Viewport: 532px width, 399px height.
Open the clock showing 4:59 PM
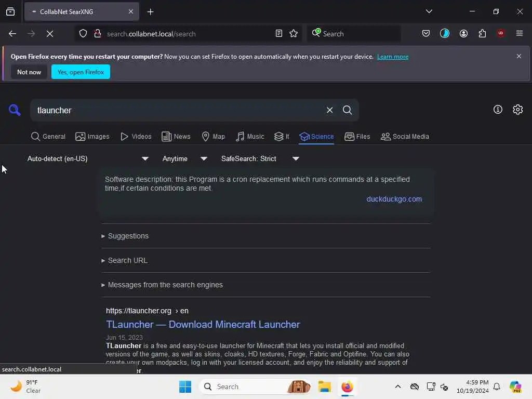(473, 387)
